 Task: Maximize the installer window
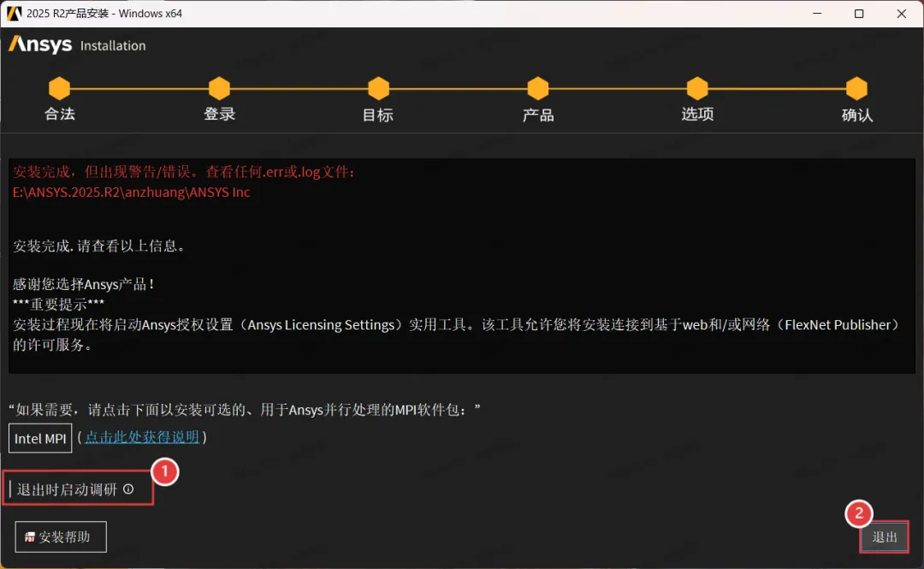coord(859,13)
